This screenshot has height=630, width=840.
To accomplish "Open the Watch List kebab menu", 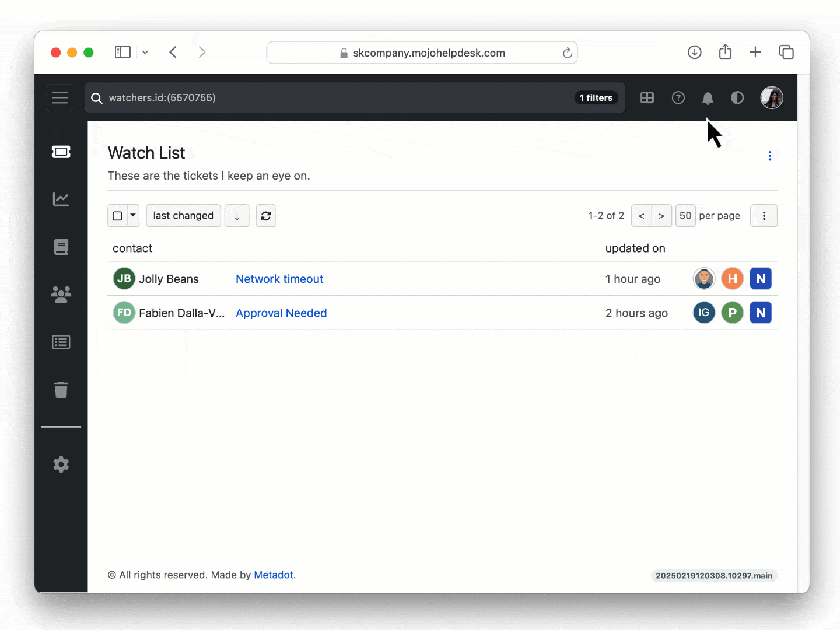I will coord(769,156).
